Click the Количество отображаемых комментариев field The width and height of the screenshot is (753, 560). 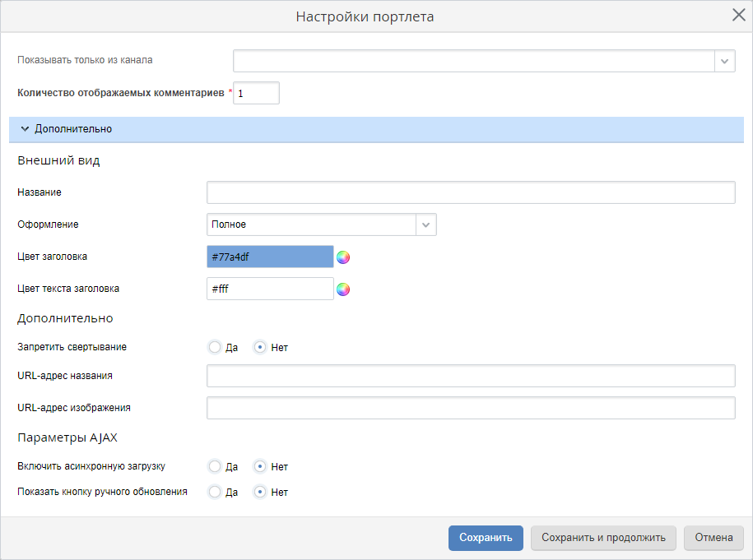[257, 94]
